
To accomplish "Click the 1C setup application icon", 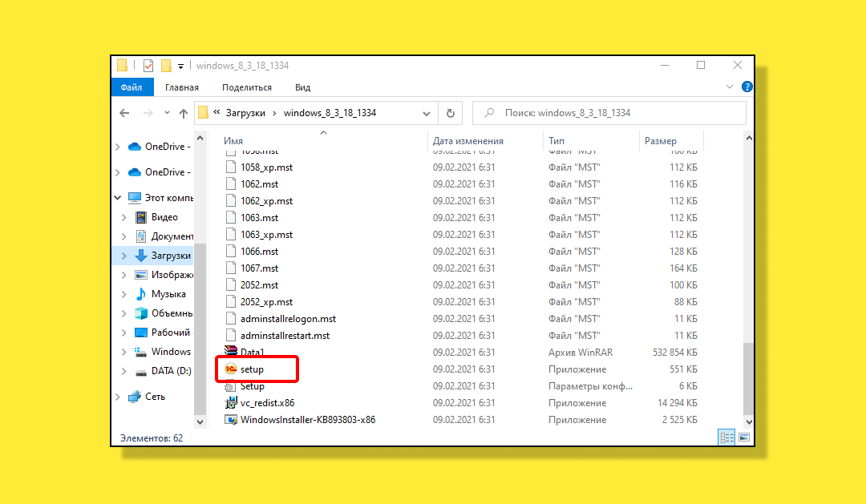I will click(231, 369).
